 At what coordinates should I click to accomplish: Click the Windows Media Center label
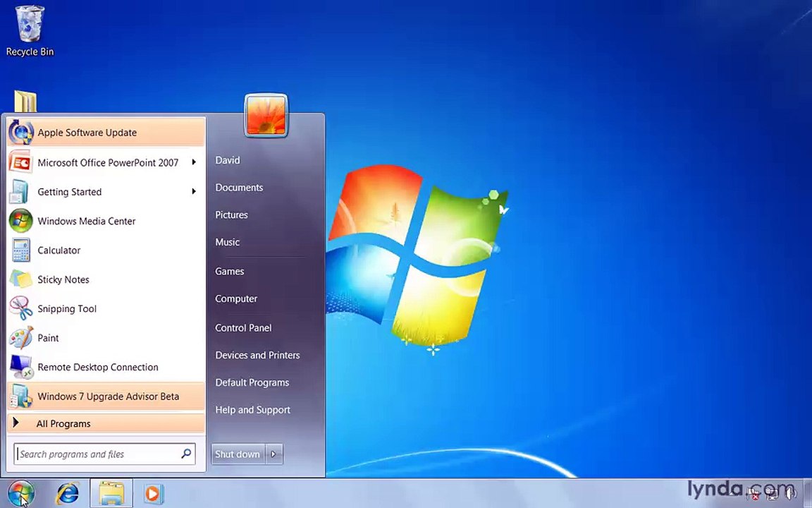[x=87, y=222]
